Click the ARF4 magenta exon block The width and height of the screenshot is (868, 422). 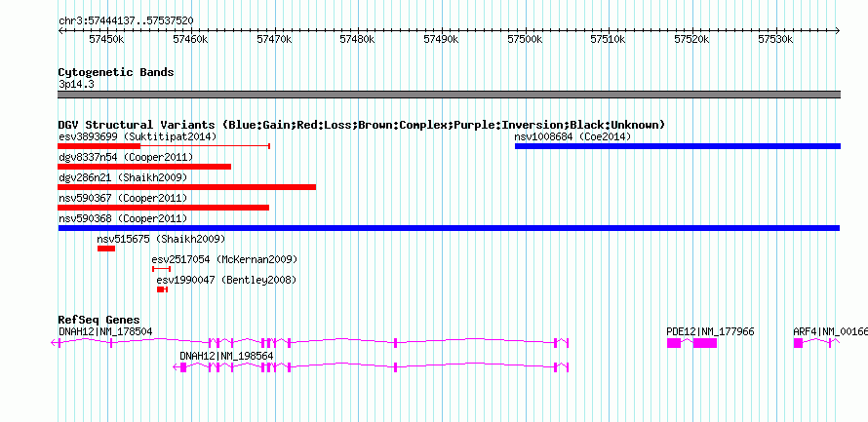pyautogui.click(x=798, y=343)
